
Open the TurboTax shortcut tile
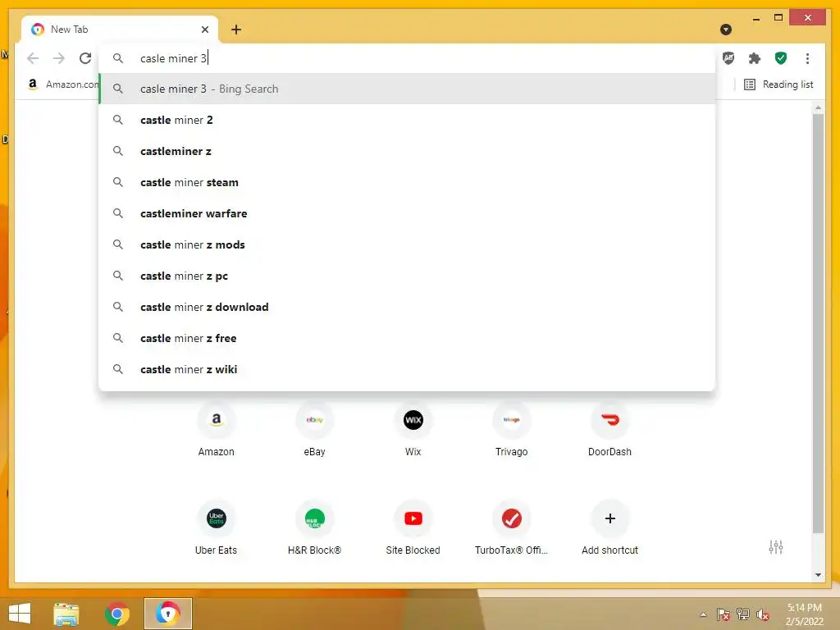pos(512,527)
